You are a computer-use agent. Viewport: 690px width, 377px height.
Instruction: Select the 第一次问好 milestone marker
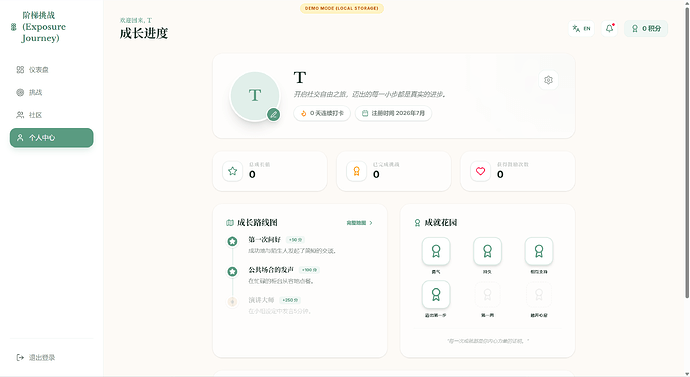point(232,241)
